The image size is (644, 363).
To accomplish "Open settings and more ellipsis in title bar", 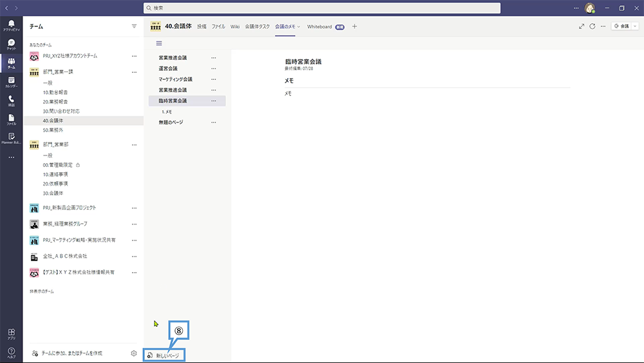I will pyautogui.click(x=576, y=8).
